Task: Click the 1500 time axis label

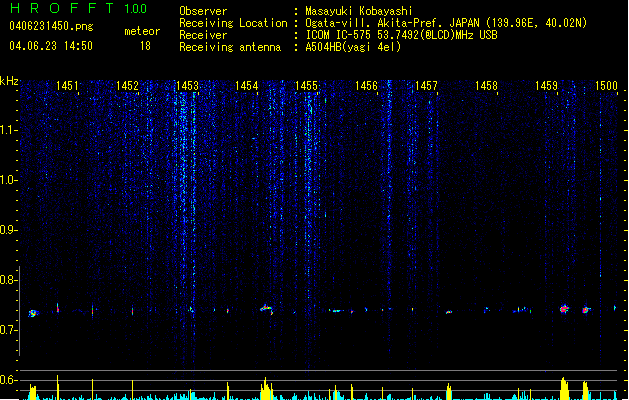Action: pyautogui.click(x=606, y=86)
